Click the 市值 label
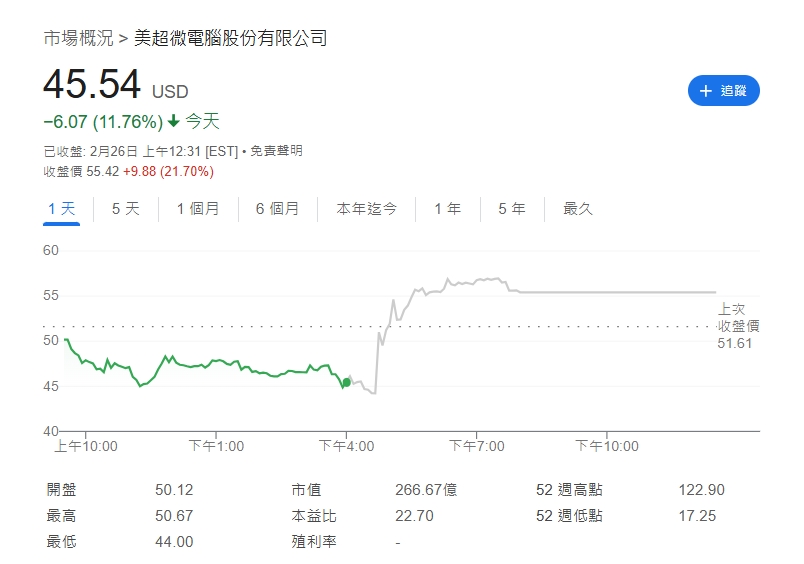 click(x=306, y=490)
